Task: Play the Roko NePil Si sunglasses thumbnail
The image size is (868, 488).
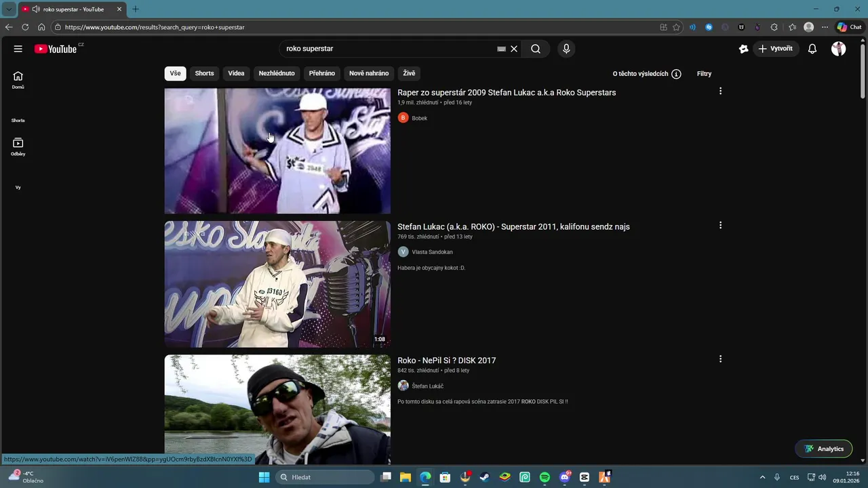Action: 277,409
